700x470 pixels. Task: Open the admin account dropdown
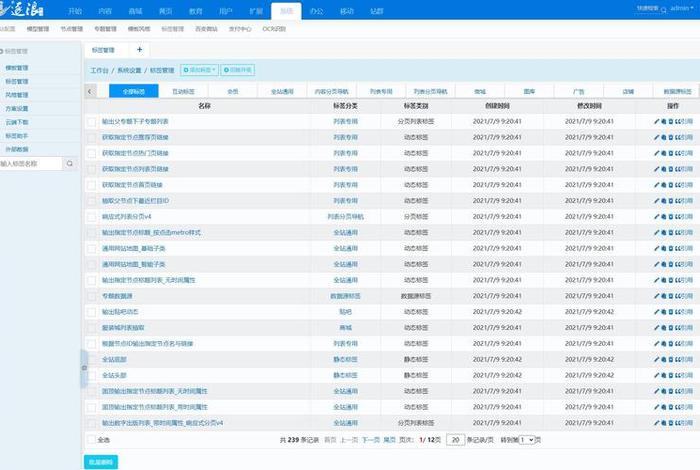pos(682,8)
